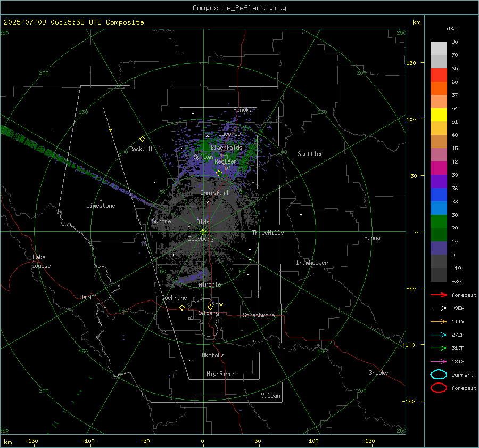Click the magenta 18TS arrow icon
The width and height of the screenshot is (479, 448).
(x=439, y=362)
